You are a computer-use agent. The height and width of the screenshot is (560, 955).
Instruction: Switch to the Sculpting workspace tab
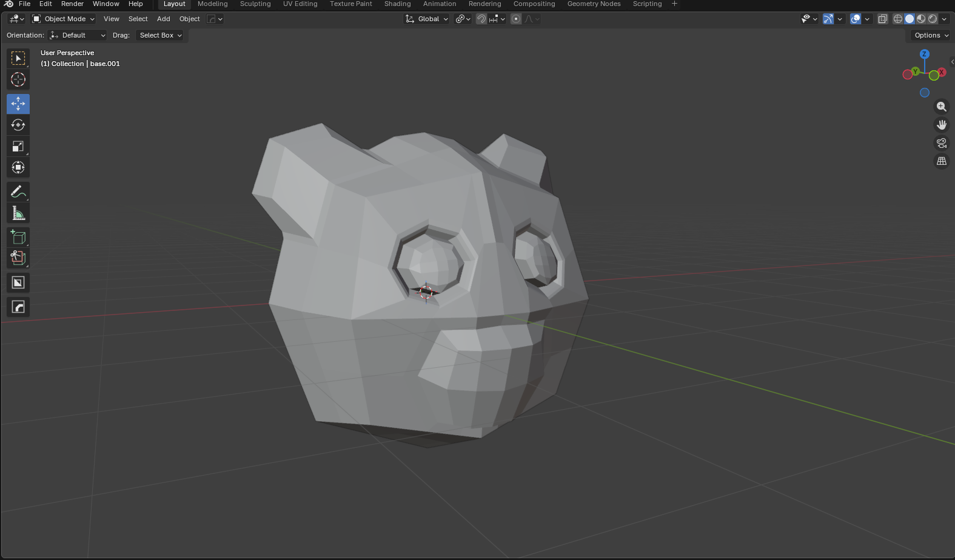[255, 4]
